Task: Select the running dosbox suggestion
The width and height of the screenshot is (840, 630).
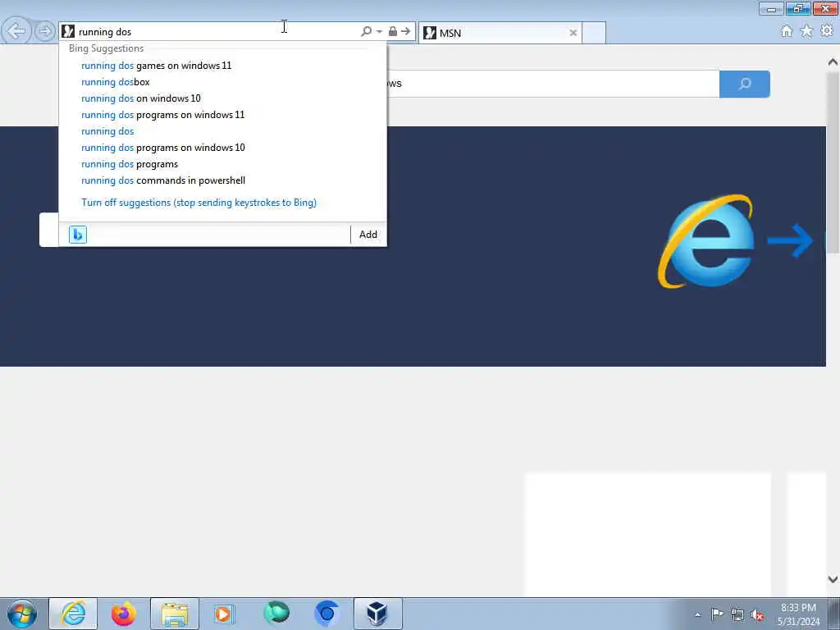Action: pyautogui.click(x=115, y=82)
